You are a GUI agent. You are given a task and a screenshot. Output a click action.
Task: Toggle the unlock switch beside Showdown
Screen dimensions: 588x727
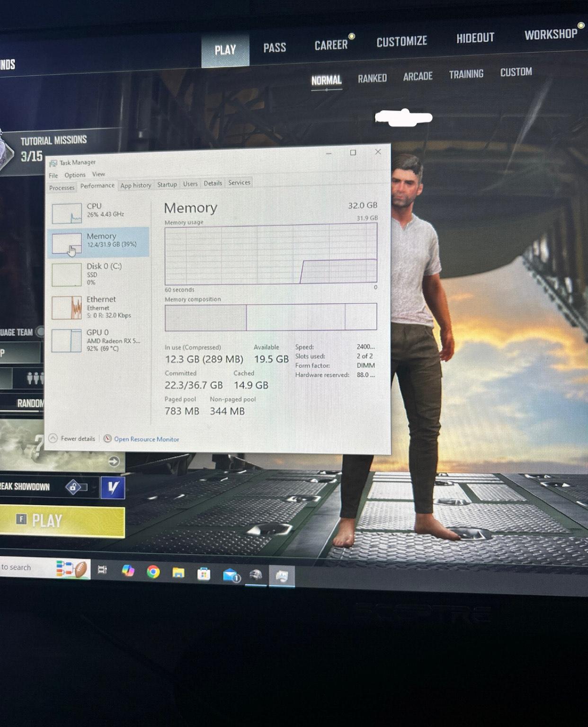tap(76, 487)
